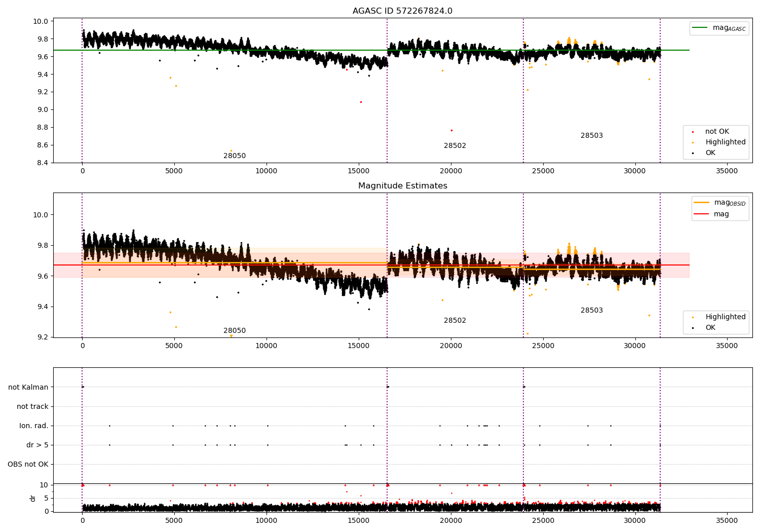Click the Magnitude Estimates subplot title
Viewport: 760px width, 532px height.
(x=402, y=186)
